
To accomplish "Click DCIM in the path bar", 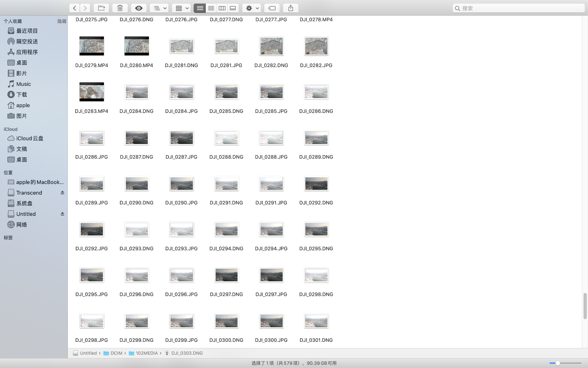I will (116, 353).
